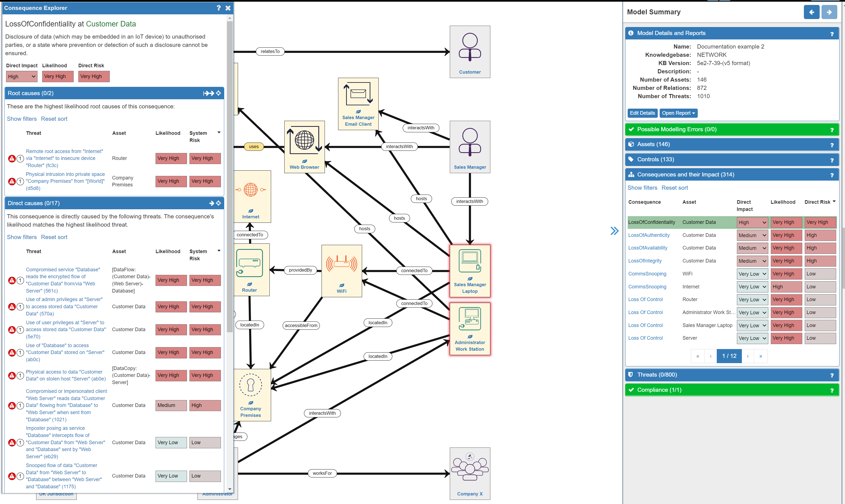
Task: Select the Sales Manager Email Client node
Action: coord(358,104)
